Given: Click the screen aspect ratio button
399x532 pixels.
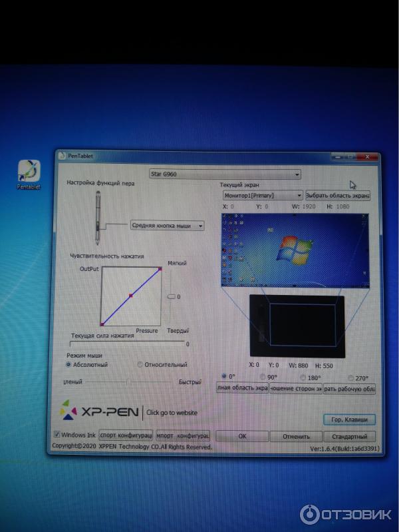Looking at the screenshot, I should point(296,388).
